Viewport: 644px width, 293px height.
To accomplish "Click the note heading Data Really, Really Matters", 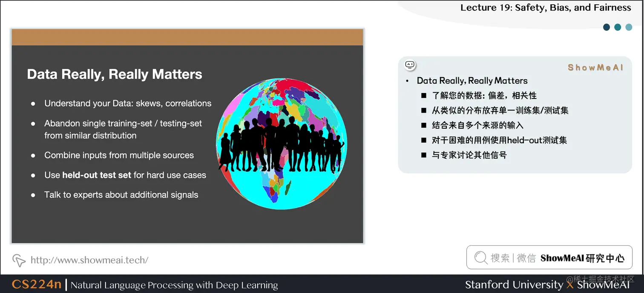I will coord(472,81).
